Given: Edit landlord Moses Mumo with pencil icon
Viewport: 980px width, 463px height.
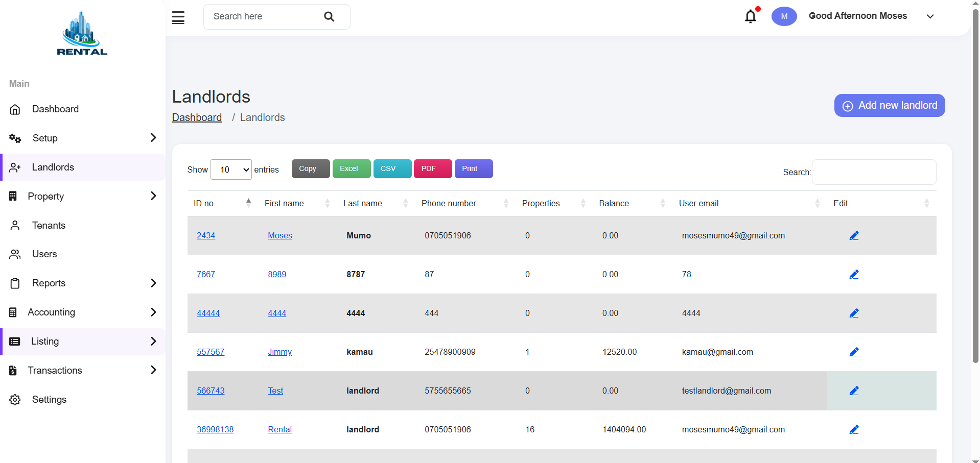Looking at the screenshot, I should click(854, 235).
